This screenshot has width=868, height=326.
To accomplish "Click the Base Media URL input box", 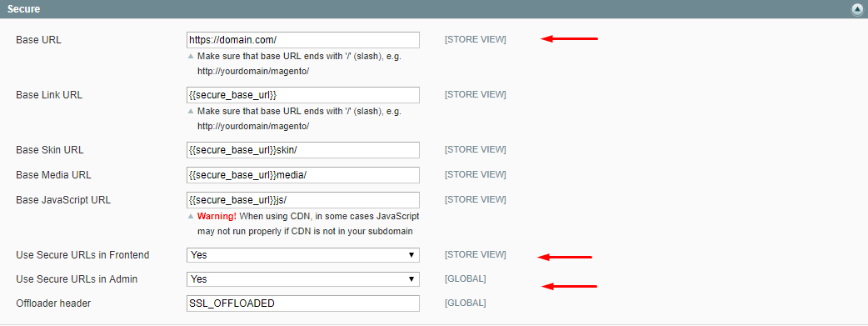I will [303, 175].
